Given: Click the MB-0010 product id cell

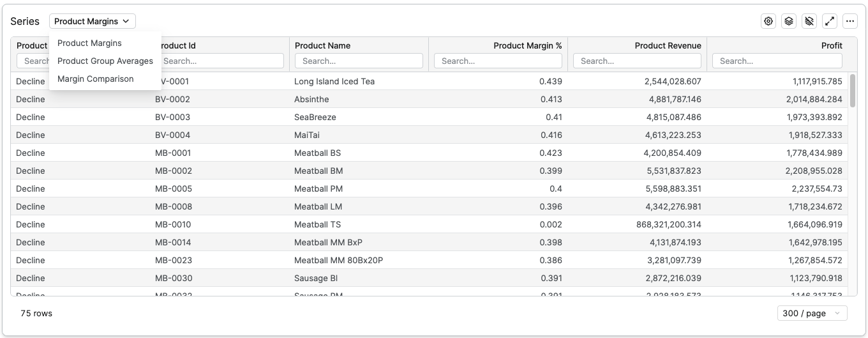Looking at the screenshot, I should (173, 224).
